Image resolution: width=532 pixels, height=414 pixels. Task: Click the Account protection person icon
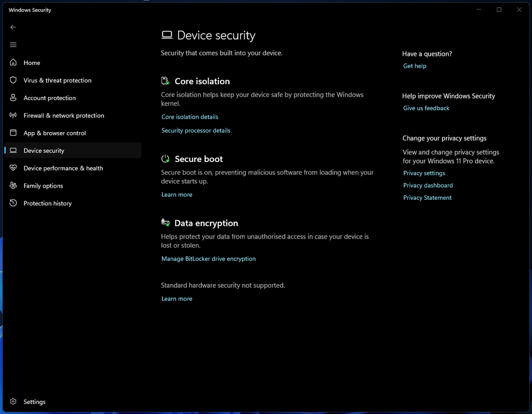click(13, 98)
